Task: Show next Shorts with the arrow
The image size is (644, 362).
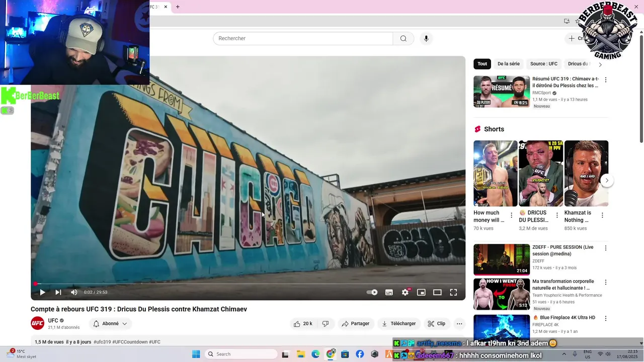Action: tap(607, 180)
